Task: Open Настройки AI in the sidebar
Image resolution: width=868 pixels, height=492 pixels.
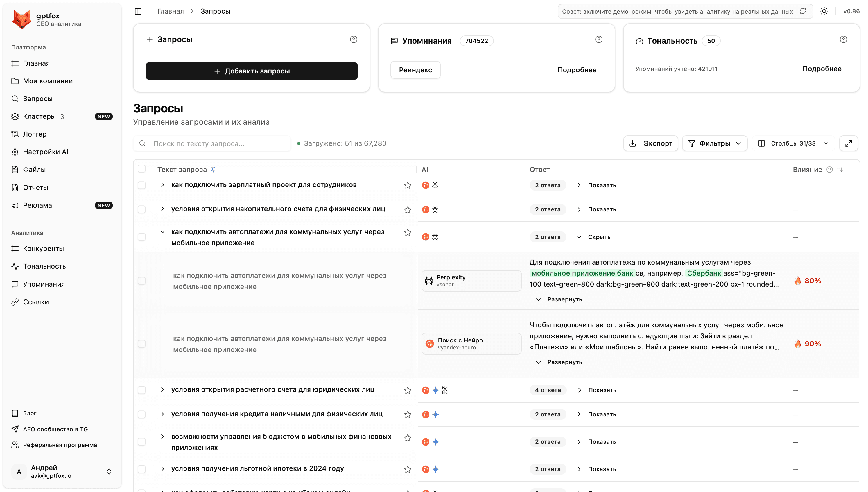Action: tap(45, 152)
